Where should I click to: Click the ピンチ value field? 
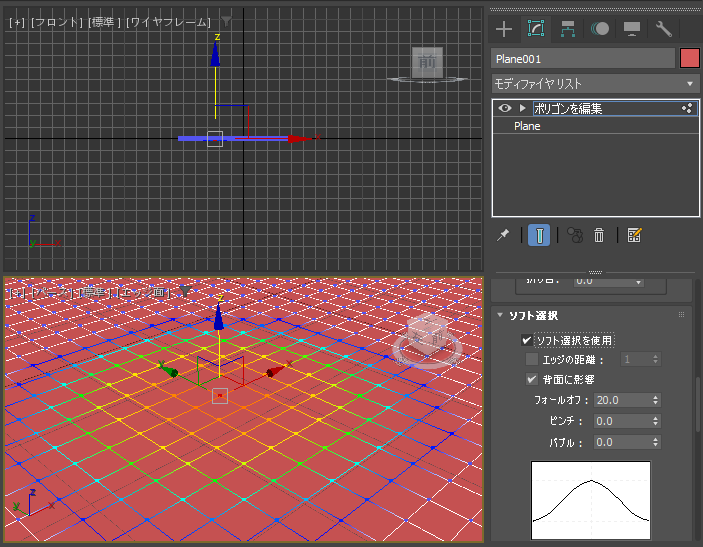(621, 421)
